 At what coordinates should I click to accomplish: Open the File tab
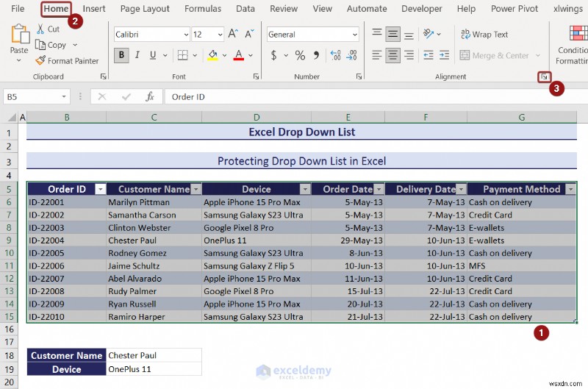click(x=18, y=9)
